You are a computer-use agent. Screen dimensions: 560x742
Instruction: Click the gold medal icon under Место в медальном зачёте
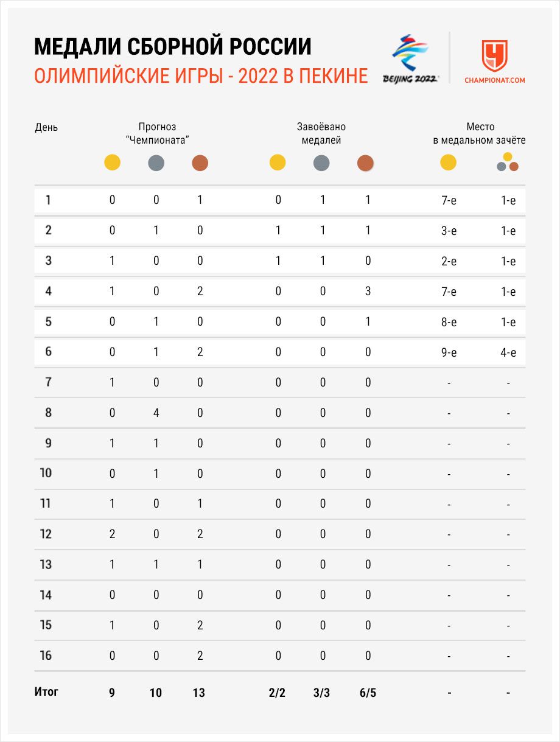pos(448,163)
